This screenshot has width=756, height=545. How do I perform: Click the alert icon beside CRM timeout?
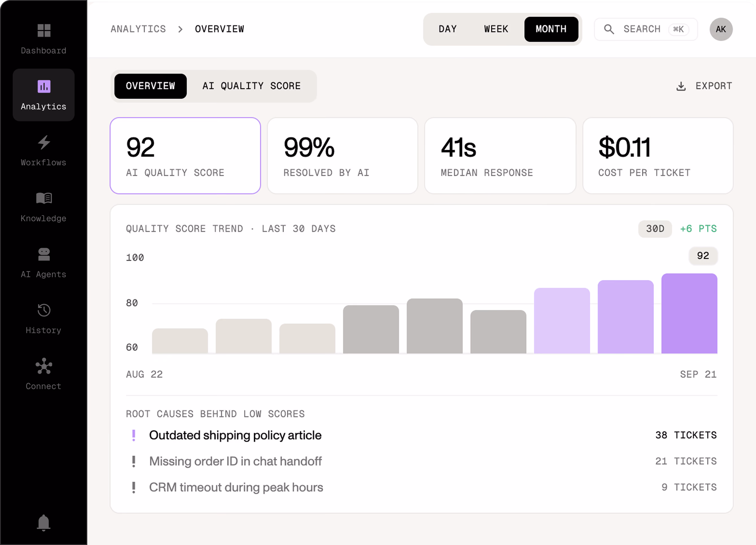pyautogui.click(x=134, y=487)
